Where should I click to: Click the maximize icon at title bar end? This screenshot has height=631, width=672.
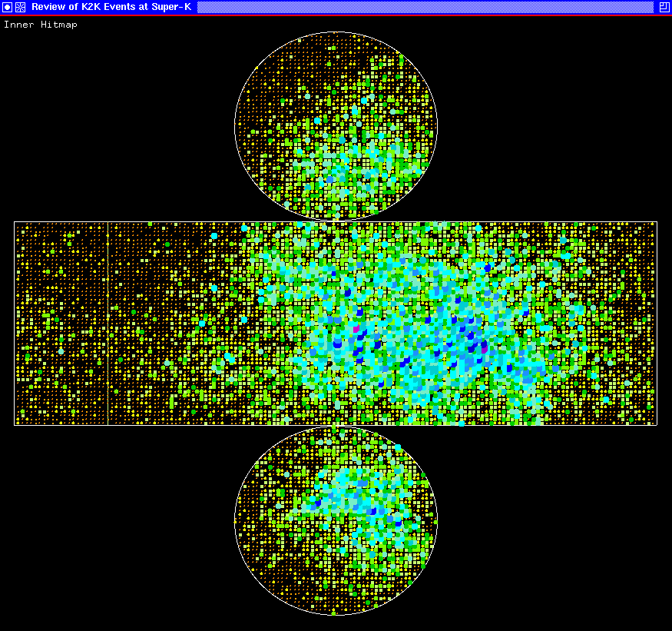[664, 7]
